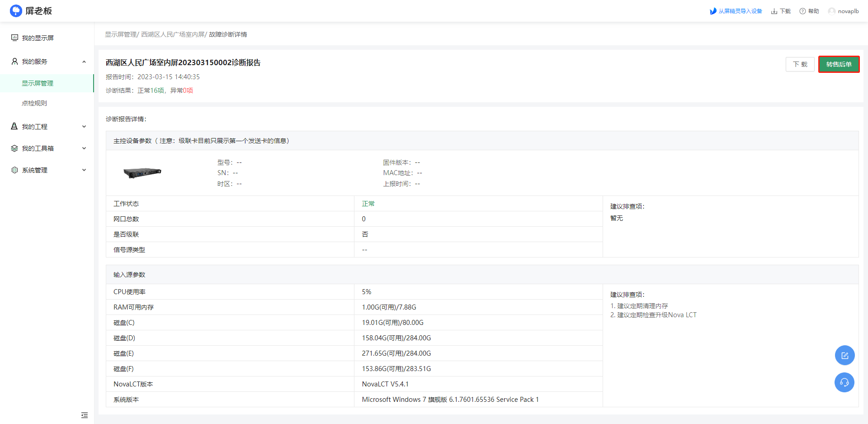Click the 下载 report button

800,64
